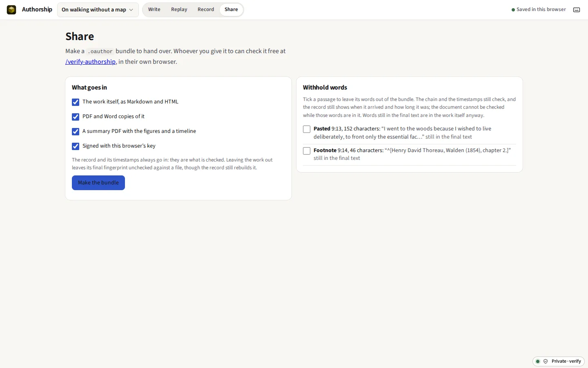Image resolution: width=588 pixels, height=368 pixels.
Task: Toggle 'PDF and Word copies of it' checkbox
Action: tap(76, 117)
